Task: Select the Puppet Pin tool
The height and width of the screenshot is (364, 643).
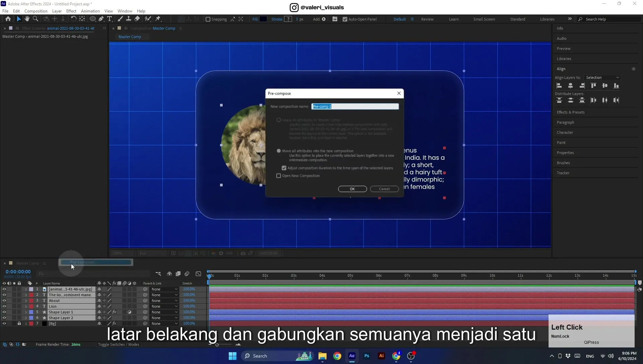Action: click(x=158, y=19)
